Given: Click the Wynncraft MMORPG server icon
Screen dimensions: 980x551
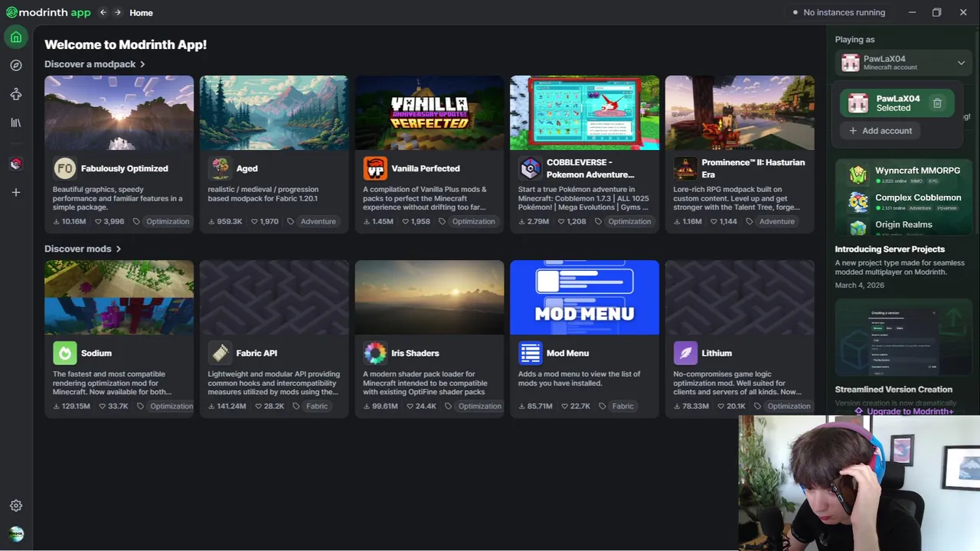Looking at the screenshot, I should [x=858, y=174].
